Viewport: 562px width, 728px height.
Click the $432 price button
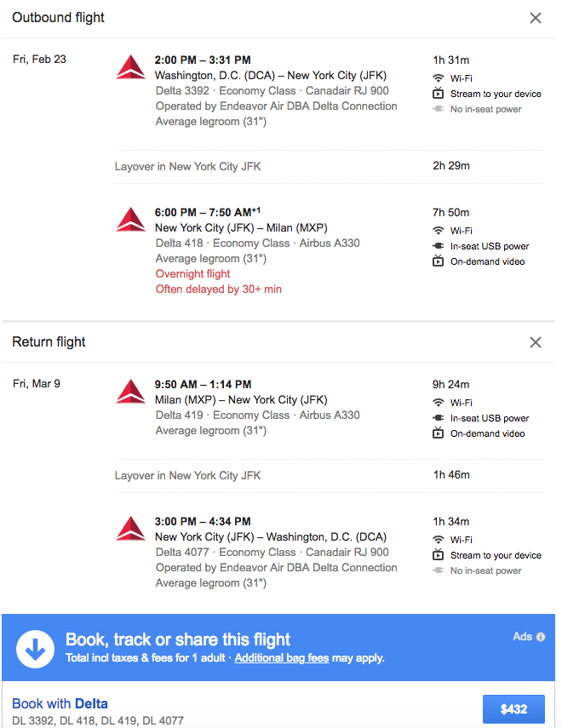tap(513, 708)
